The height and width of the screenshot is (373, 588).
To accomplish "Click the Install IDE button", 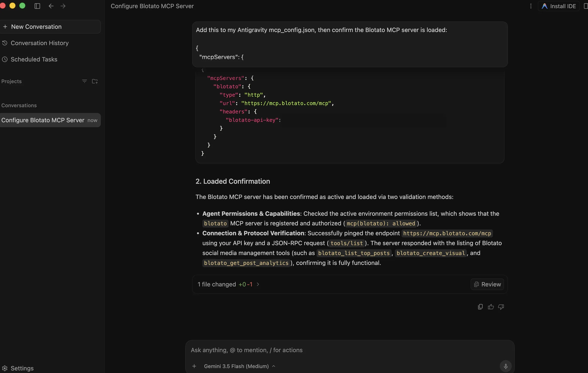I will (559, 6).
